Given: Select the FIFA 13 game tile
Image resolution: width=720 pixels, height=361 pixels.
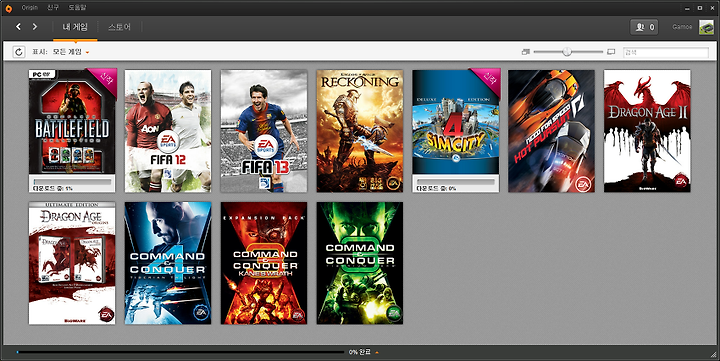Looking at the screenshot, I should tap(264, 131).
